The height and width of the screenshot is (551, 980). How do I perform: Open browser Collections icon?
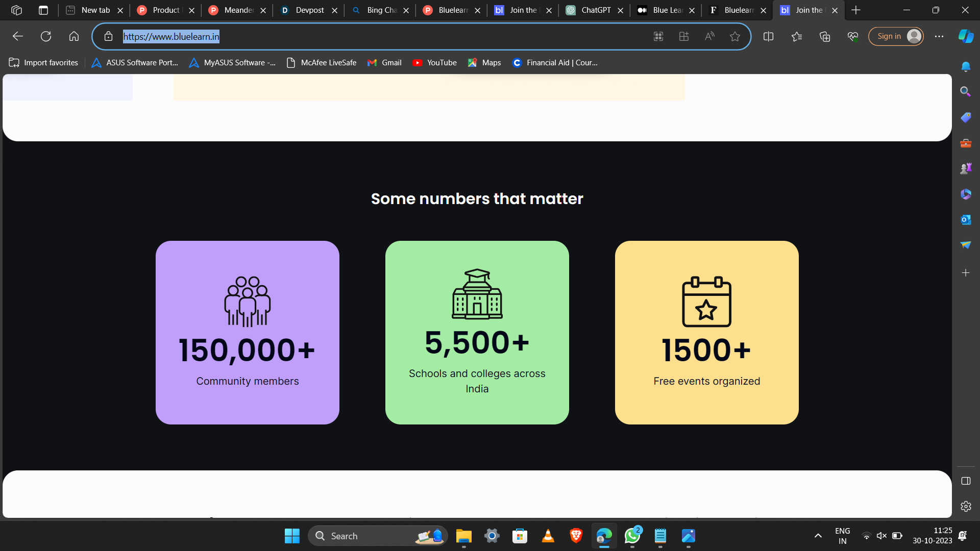coord(825,36)
